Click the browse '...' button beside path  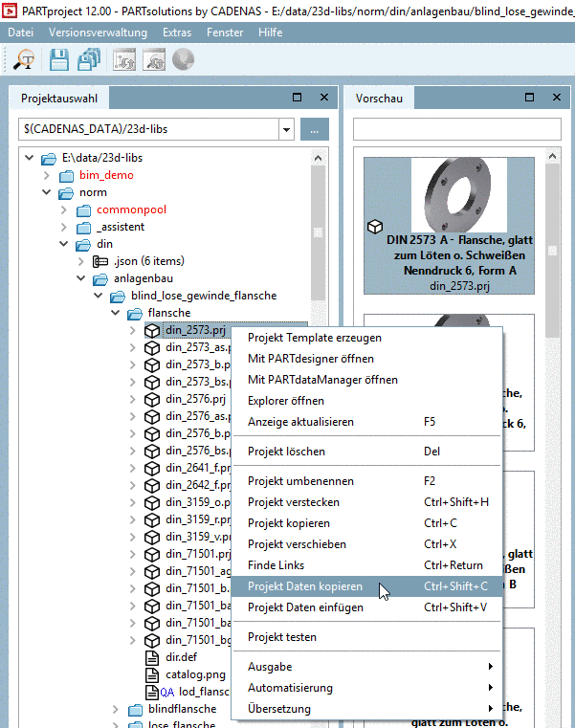315,129
